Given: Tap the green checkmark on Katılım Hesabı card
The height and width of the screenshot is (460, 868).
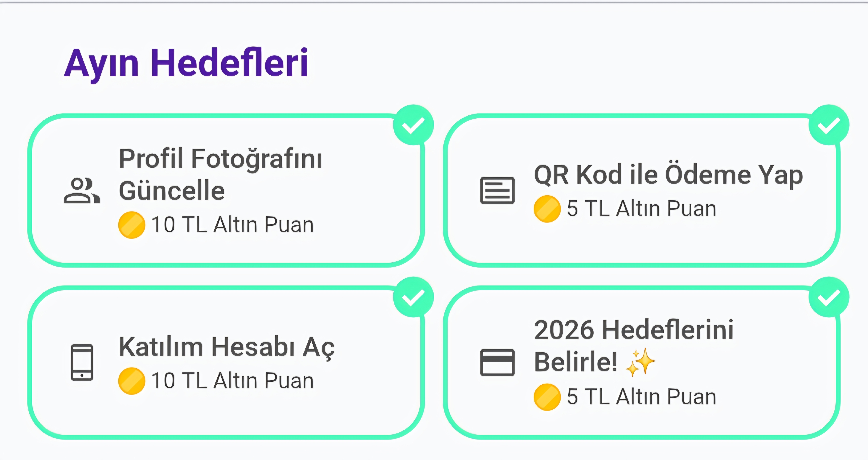Looking at the screenshot, I should point(414,297).
